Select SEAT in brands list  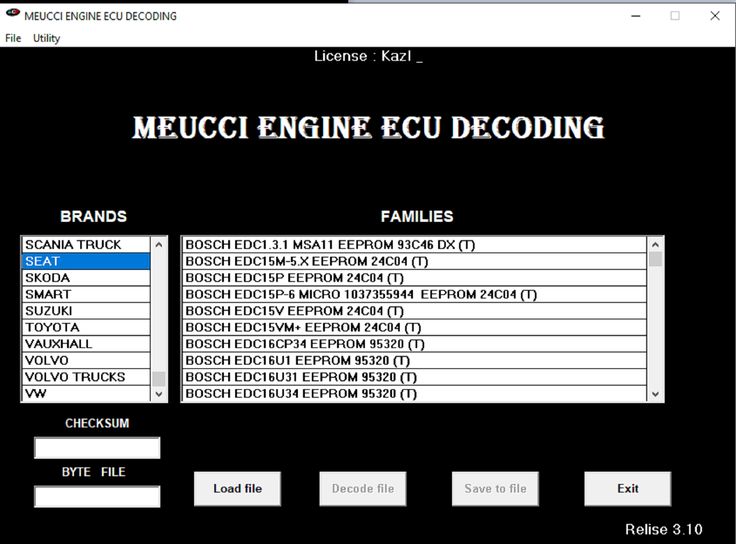(86, 261)
